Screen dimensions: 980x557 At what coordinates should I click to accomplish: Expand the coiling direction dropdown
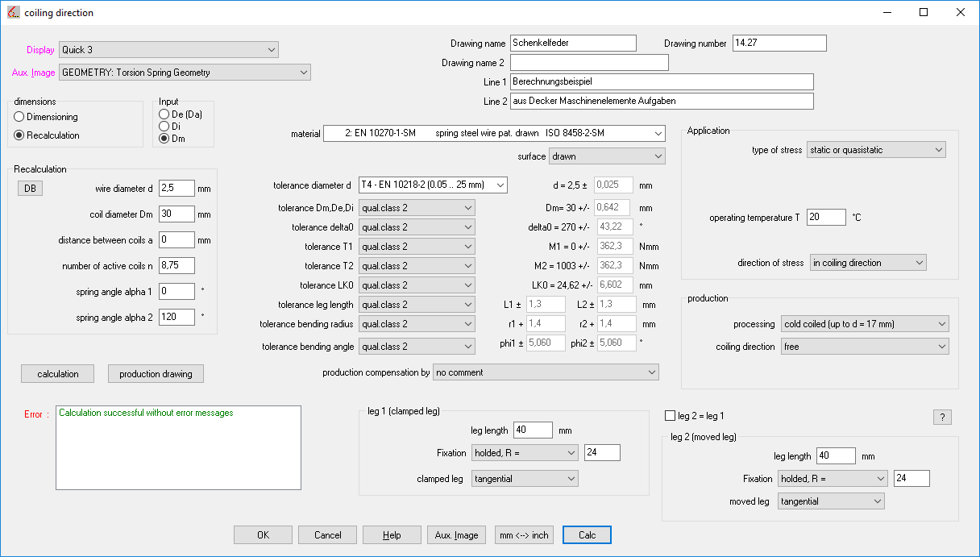tap(865, 347)
